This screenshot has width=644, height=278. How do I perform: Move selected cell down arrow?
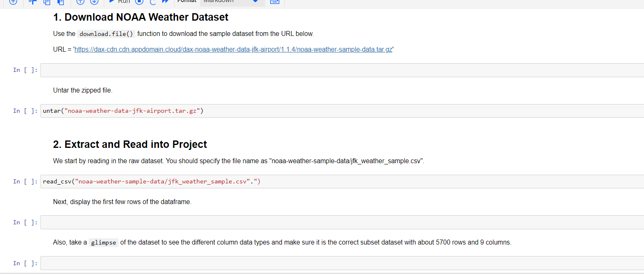[x=94, y=2]
